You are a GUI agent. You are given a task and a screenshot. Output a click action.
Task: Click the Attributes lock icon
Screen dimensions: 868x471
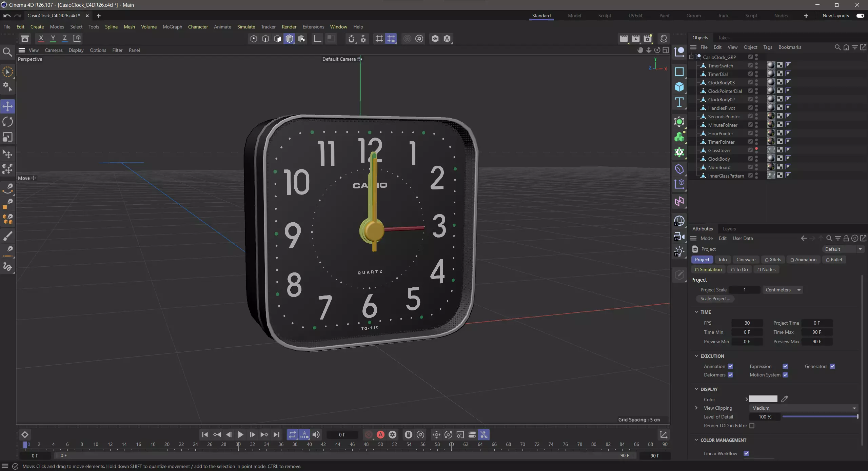pos(846,239)
